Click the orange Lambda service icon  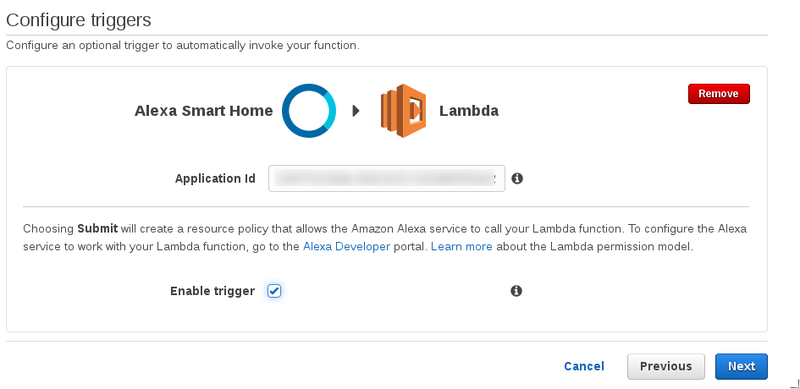[403, 111]
